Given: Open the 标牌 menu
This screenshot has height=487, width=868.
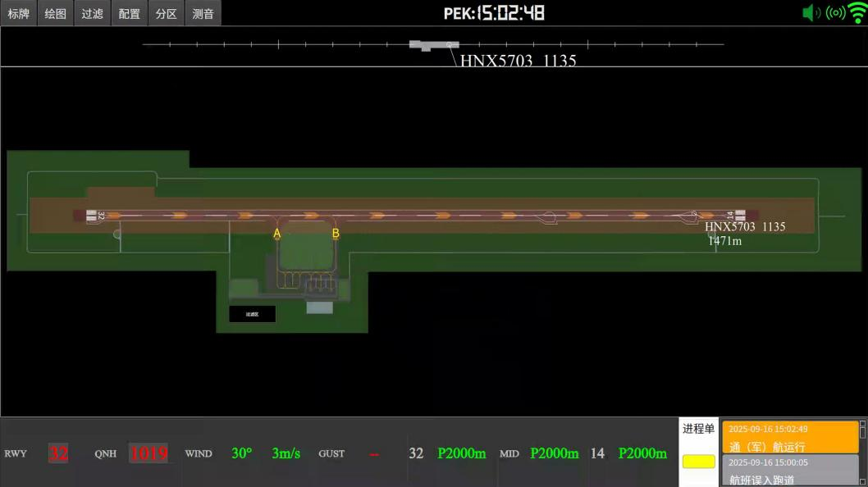Looking at the screenshot, I should [19, 13].
